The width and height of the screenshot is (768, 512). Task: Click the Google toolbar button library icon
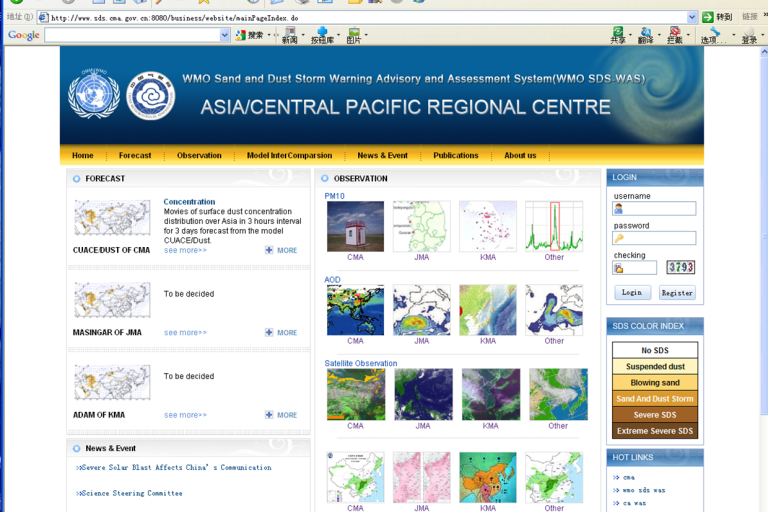click(322, 35)
